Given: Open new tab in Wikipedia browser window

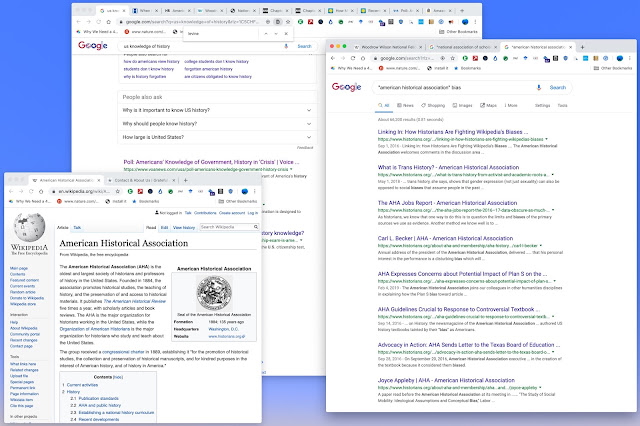Looking at the screenshot, I should click(x=185, y=180).
